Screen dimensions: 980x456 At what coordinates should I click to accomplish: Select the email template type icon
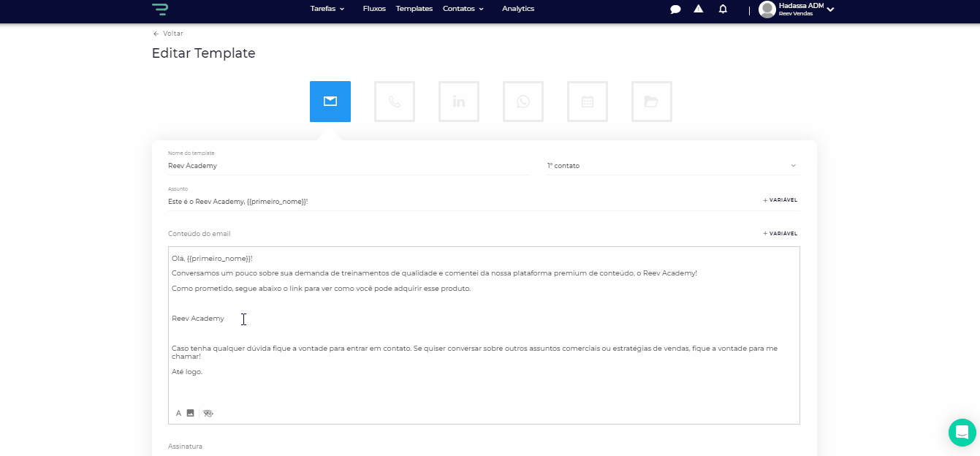[330, 102]
